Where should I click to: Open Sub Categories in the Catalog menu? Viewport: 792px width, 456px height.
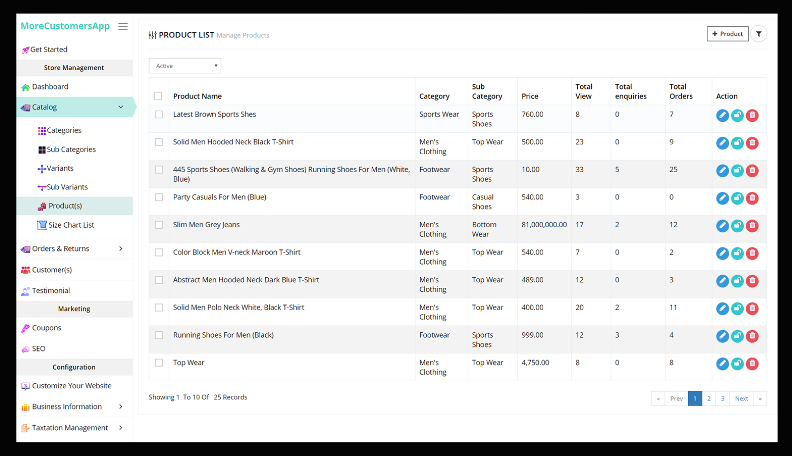(x=70, y=150)
